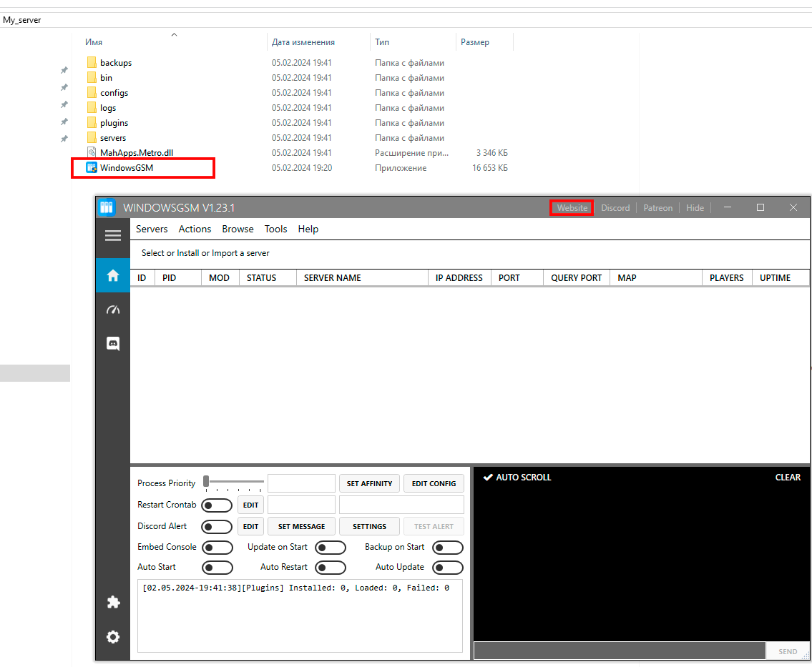Select the configs folder icon
Viewport: 812px width, 667px height.
(x=92, y=93)
